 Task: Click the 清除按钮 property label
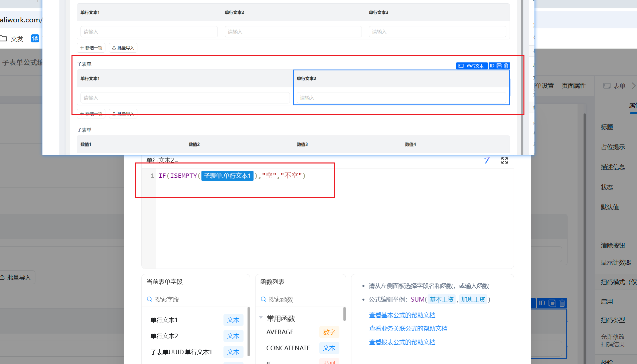pyautogui.click(x=613, y=246)
